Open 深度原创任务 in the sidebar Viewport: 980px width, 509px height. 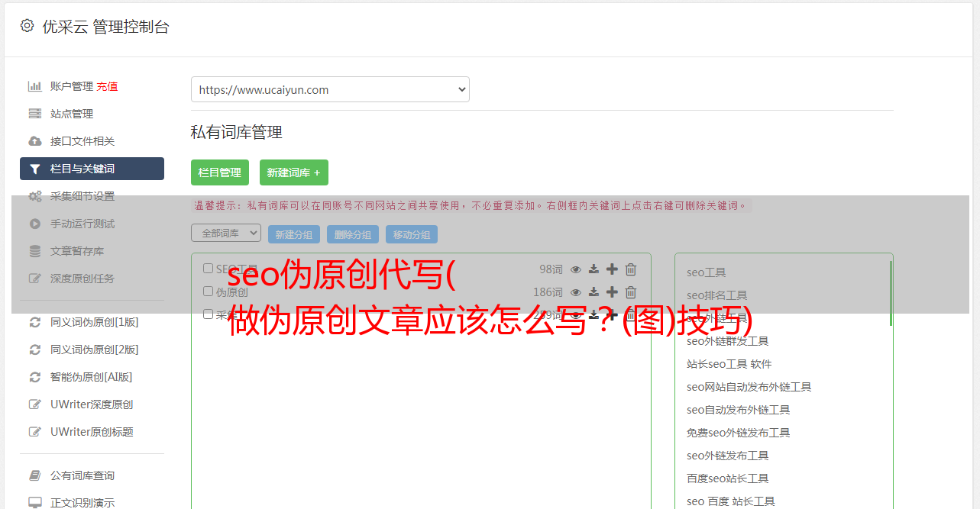tap(82, 279)
